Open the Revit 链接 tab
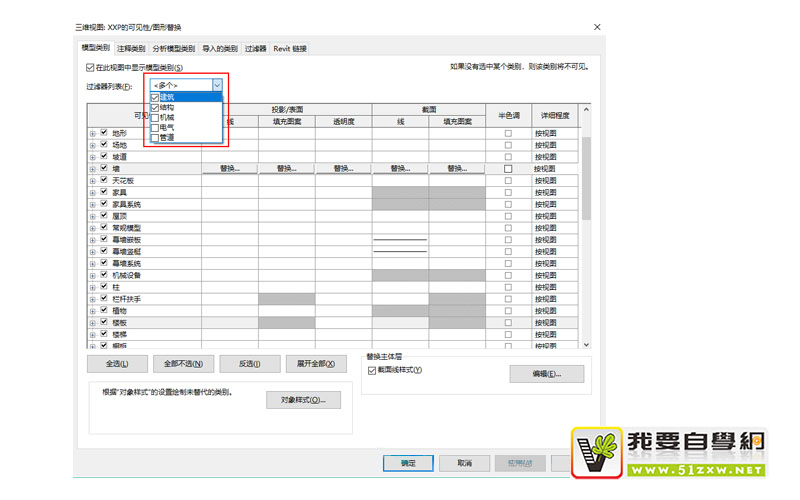The height and width of the screenshot is (500, 800). point(290,48)
